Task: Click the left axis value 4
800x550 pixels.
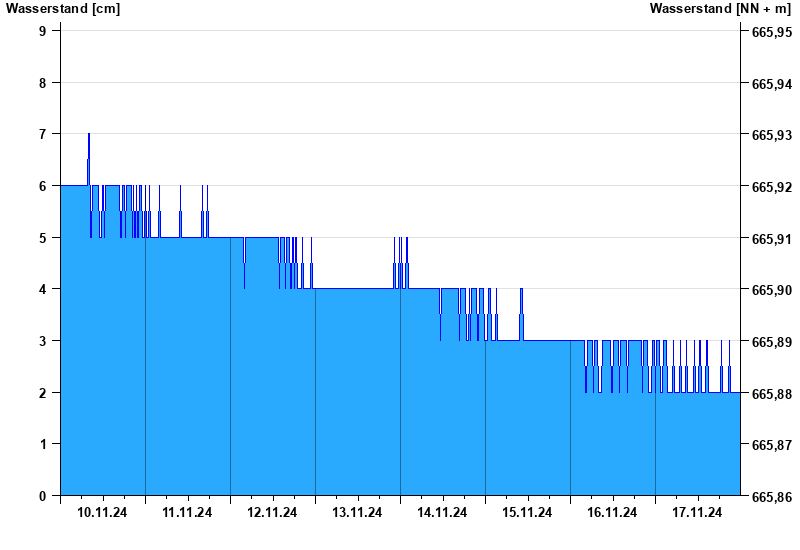Action: pos(43,289)
